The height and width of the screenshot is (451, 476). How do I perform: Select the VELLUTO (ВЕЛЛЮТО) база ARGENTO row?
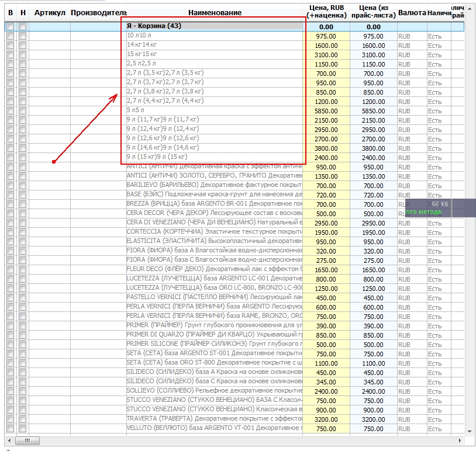point(234,429)
